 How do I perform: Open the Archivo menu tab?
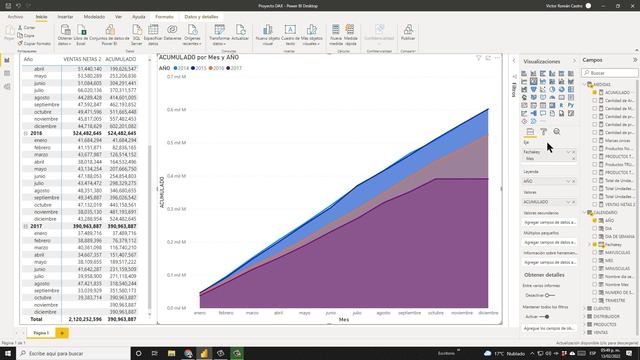16,17
